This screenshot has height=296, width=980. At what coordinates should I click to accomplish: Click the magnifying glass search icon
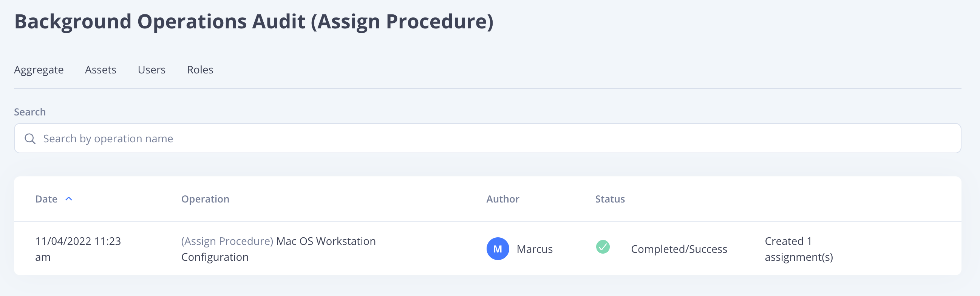click(x=30, y=139)
